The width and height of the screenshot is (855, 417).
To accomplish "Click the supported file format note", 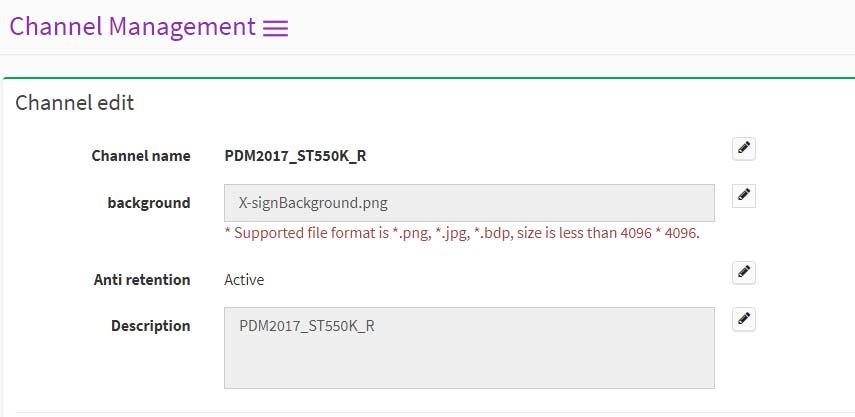I will (x=462, y=233).
